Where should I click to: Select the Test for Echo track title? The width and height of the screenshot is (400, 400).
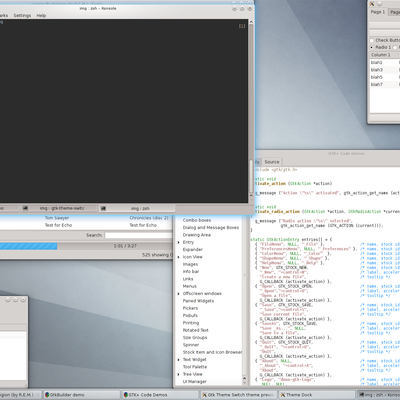click(58, 225)
